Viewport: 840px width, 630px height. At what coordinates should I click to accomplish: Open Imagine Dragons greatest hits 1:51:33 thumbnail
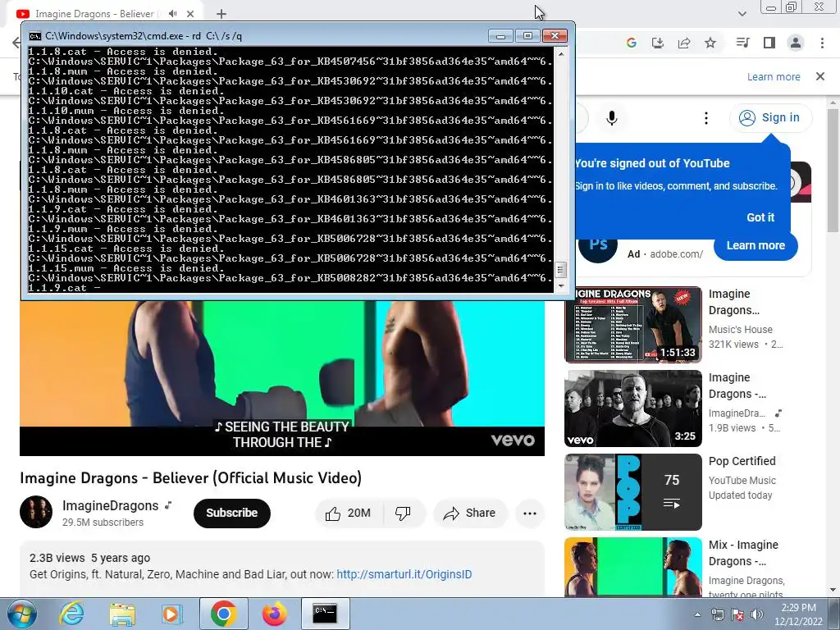tap(633, 325)
